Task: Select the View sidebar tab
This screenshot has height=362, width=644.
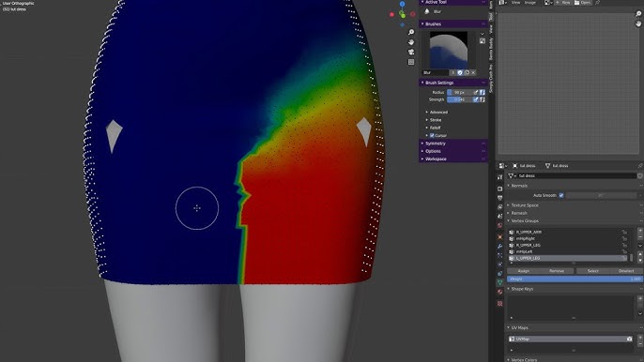Action: click(x=490, y=29)
